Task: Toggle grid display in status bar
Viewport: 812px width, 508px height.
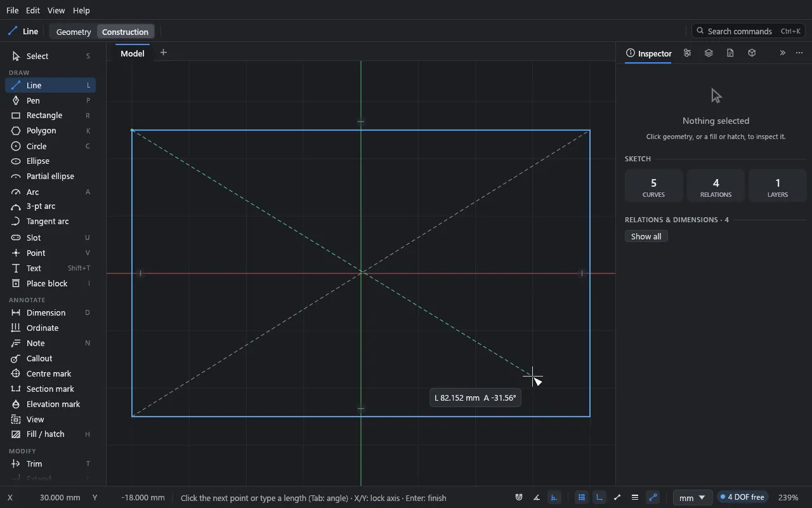Action: (581, 498)
